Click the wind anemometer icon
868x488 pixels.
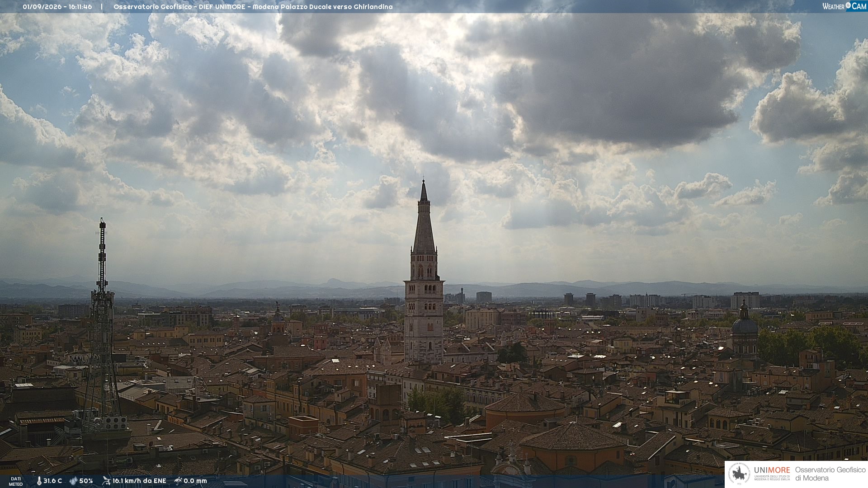106,481
